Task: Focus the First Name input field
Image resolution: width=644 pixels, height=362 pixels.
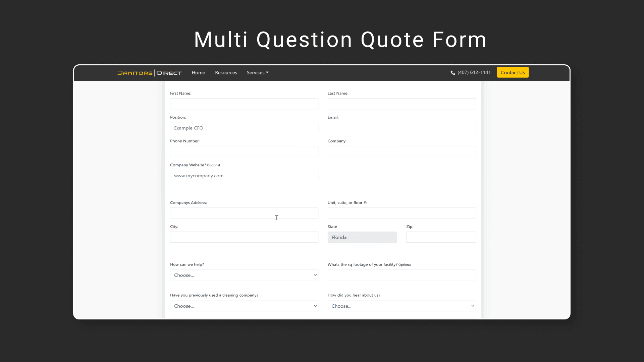Action: coord(244,104)
